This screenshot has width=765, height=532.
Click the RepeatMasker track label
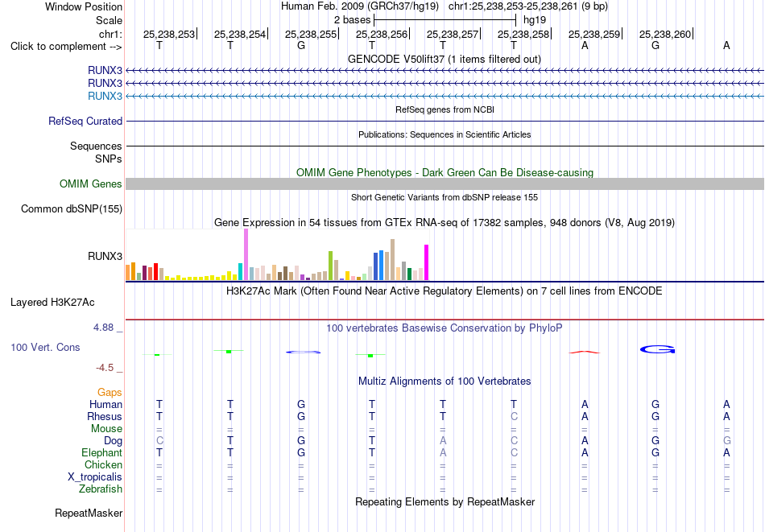point(89,513)
